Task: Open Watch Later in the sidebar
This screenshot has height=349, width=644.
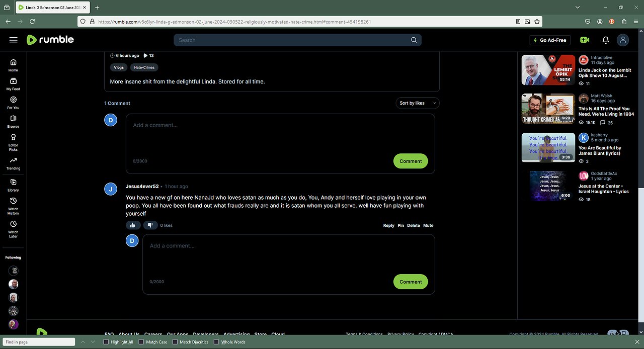Action: point(13,229)
